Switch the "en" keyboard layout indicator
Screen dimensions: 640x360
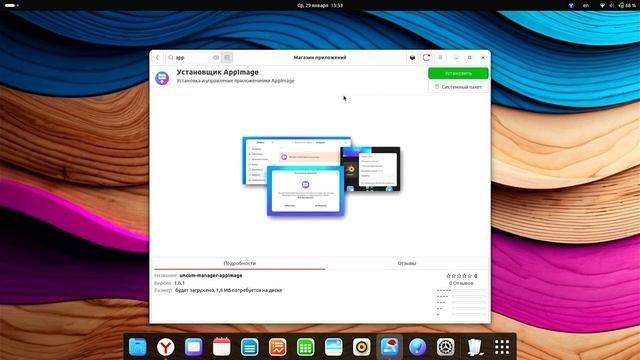pos(586,5)
